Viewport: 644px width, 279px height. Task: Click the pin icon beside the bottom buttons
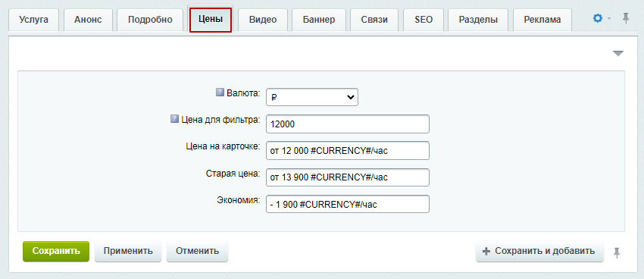tap(617, 252)
